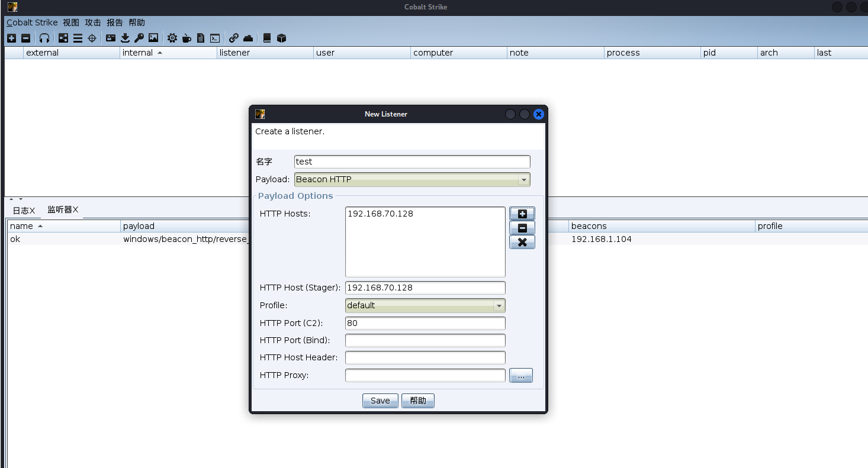Open the credentials ID card icon
The image size is (868, 468).
[x=111, y=38]
